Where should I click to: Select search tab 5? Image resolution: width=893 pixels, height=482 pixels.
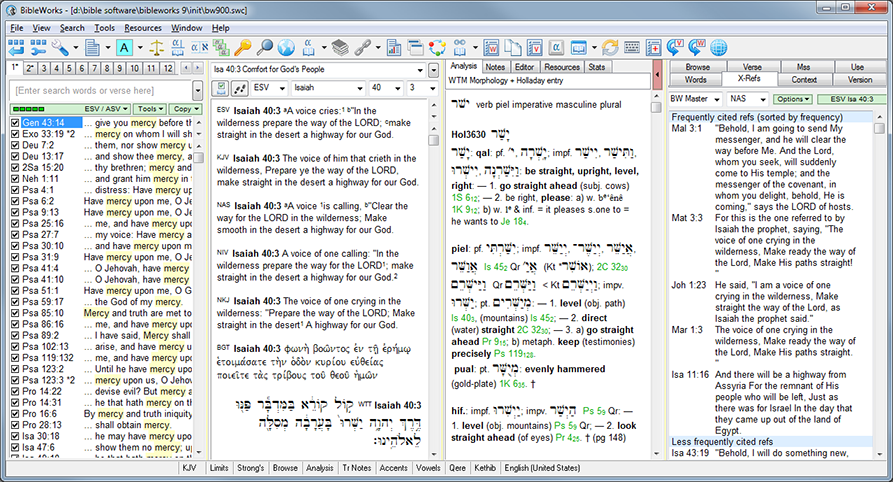tap(69, 68)
